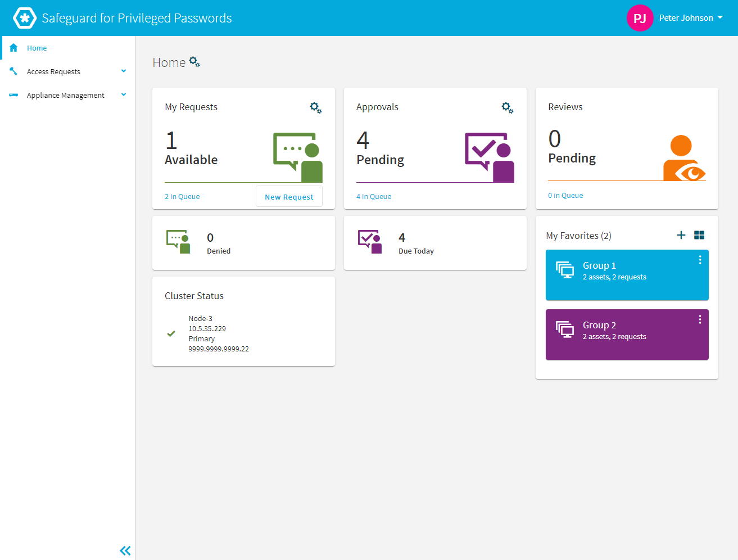Image resolution: width=738 pixels, height=560 pixels.
Task: Collapse the left sidebar with double-chevron
Action: [x=125, y=550]
